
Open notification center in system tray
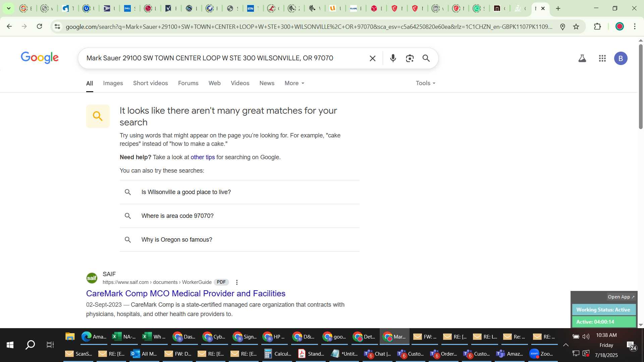[x=631, y=345]
